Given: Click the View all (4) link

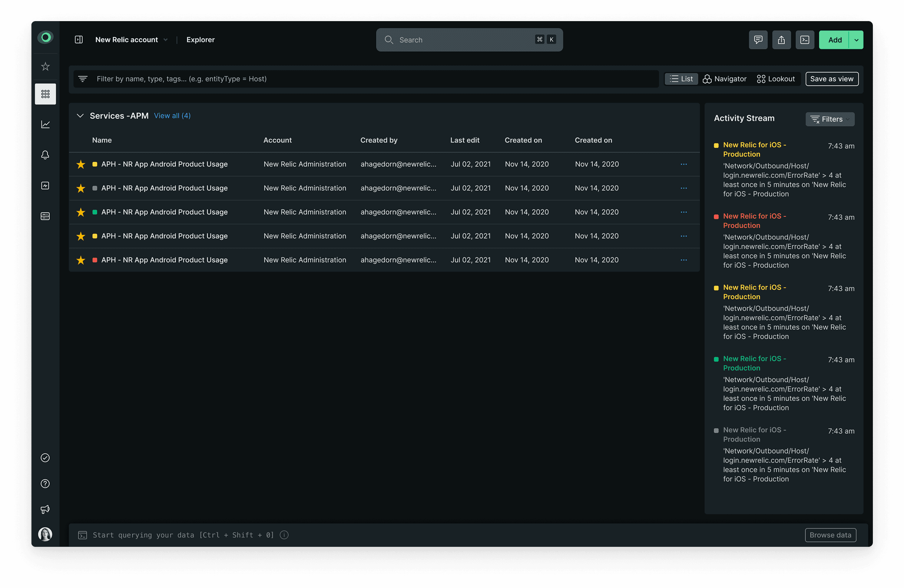Looking at the screenshot, I should [x=172, y=116].
